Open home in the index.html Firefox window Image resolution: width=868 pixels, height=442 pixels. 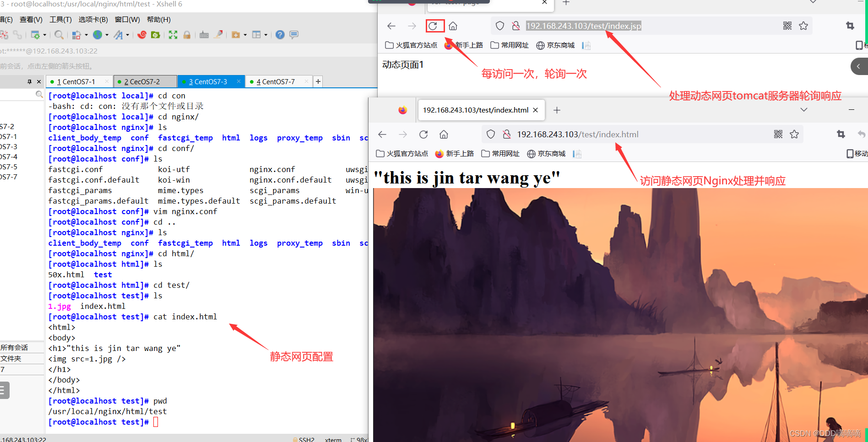[444, 135]
